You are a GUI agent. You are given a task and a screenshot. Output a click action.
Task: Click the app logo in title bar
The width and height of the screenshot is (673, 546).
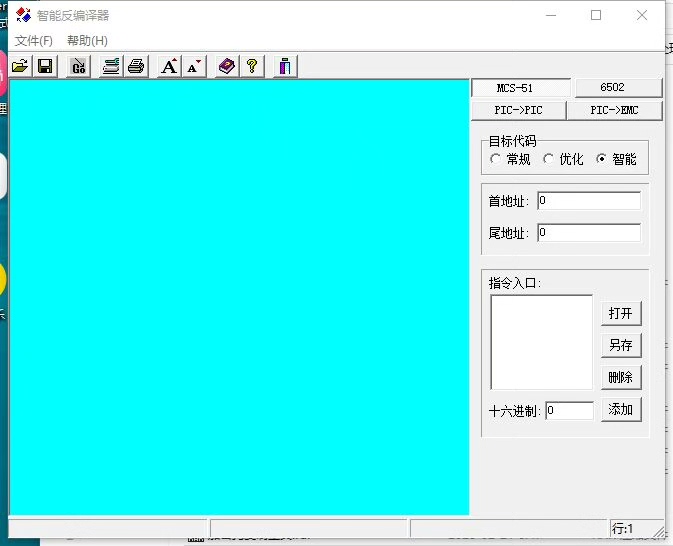point(23,15)
